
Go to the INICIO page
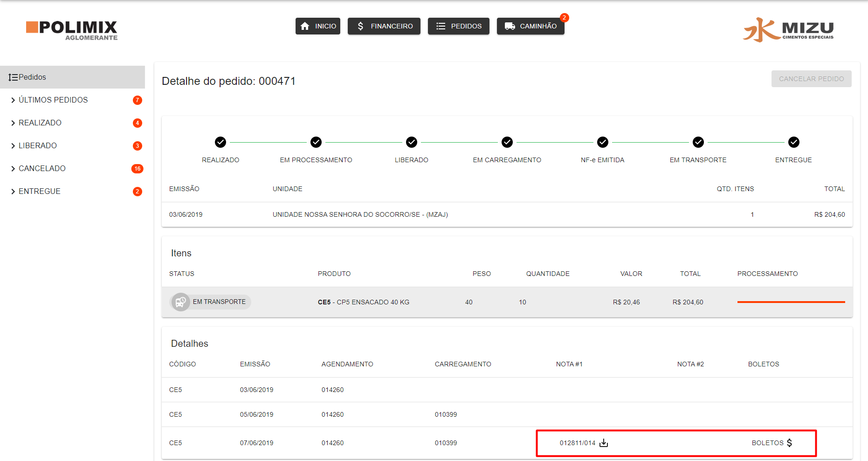(318, 26)
